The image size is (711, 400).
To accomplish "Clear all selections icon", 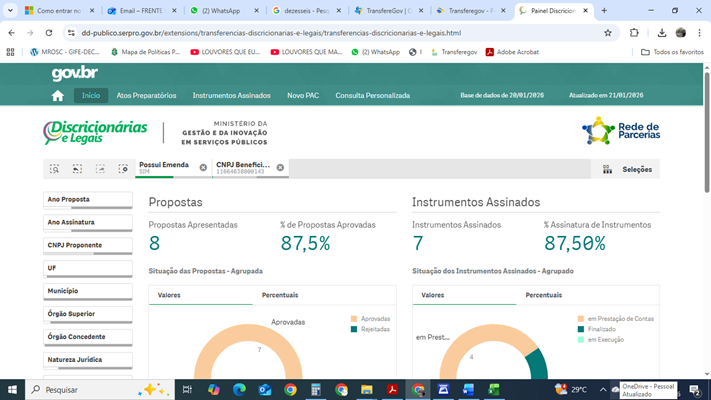I will click(x=123, y=169).
